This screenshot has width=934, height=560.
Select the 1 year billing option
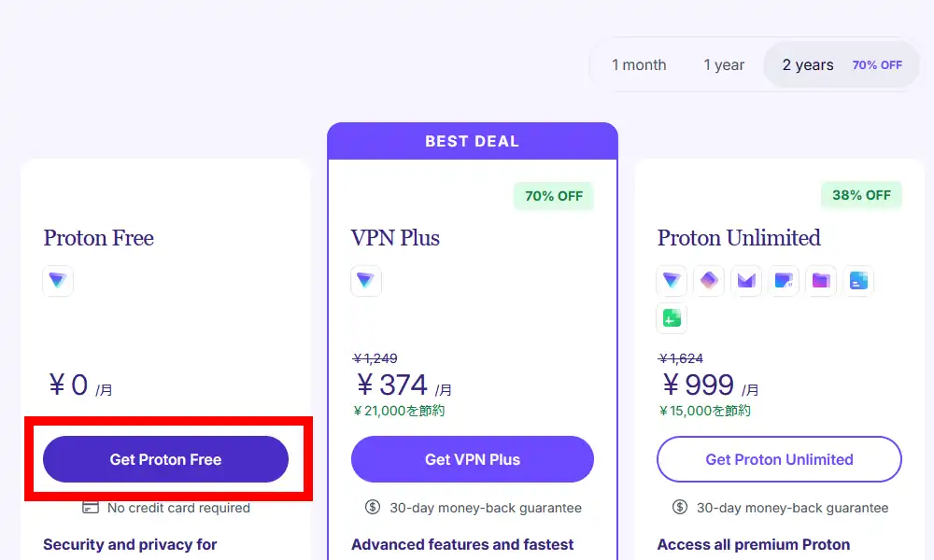pyautogui.click(x=724, y=65)
